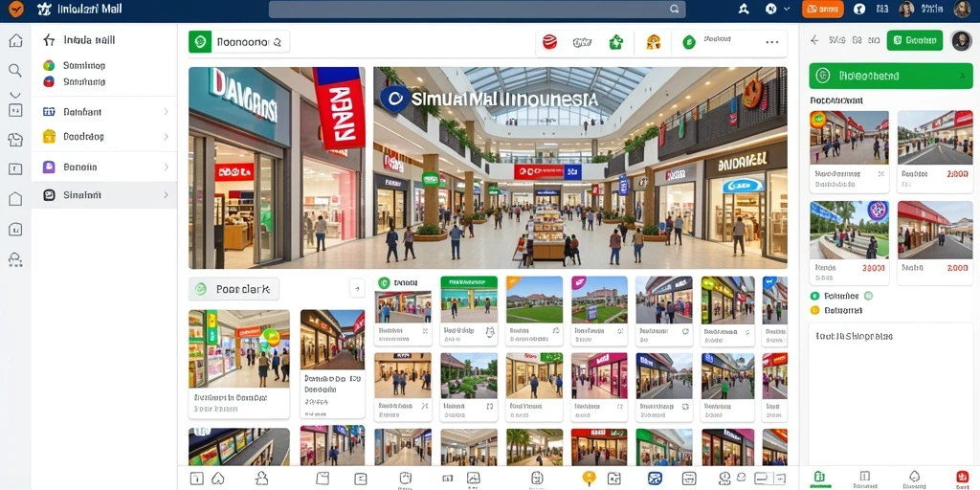Image resolution: width=980 pixels, height=490 pixels.
Task: Switch to the green first tab at bottom right
Action: coord(819,479)
